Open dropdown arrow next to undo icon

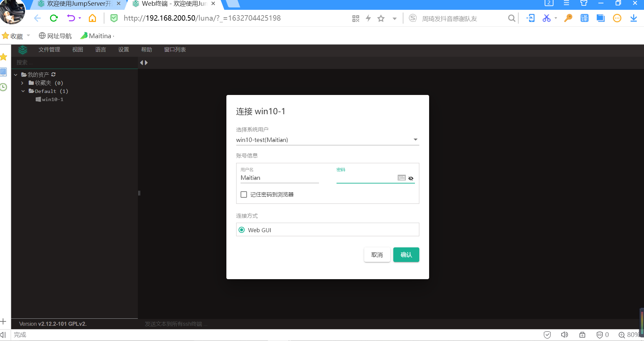(x=80, y=18)
